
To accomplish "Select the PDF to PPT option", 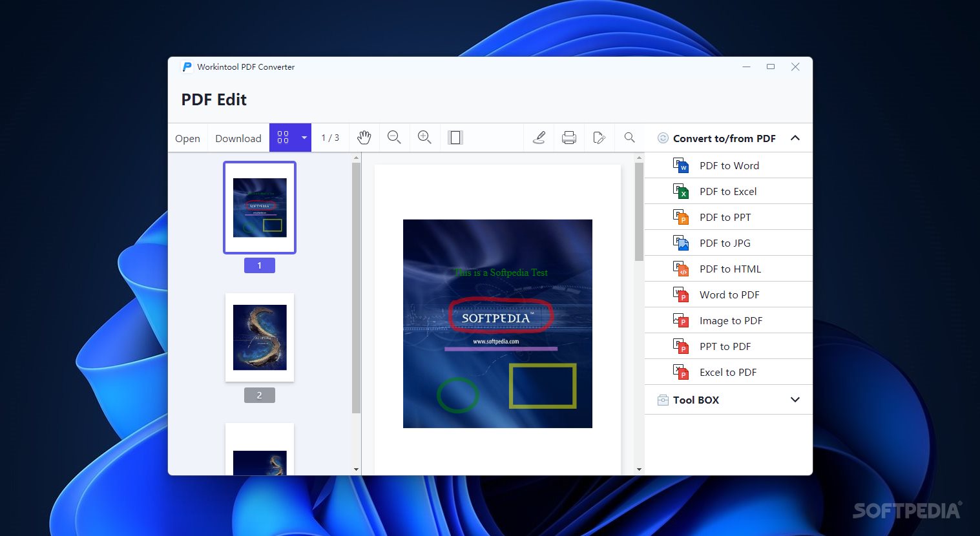I will coord(729,217).
